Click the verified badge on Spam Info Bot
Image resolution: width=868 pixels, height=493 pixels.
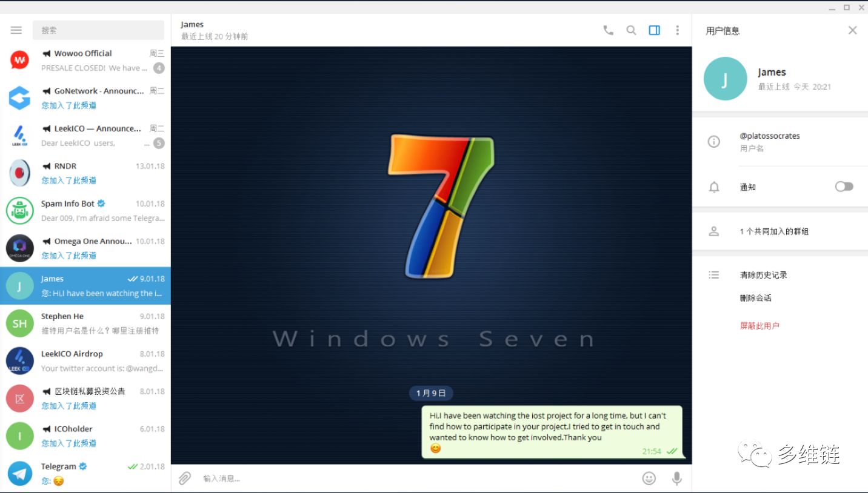101,203
